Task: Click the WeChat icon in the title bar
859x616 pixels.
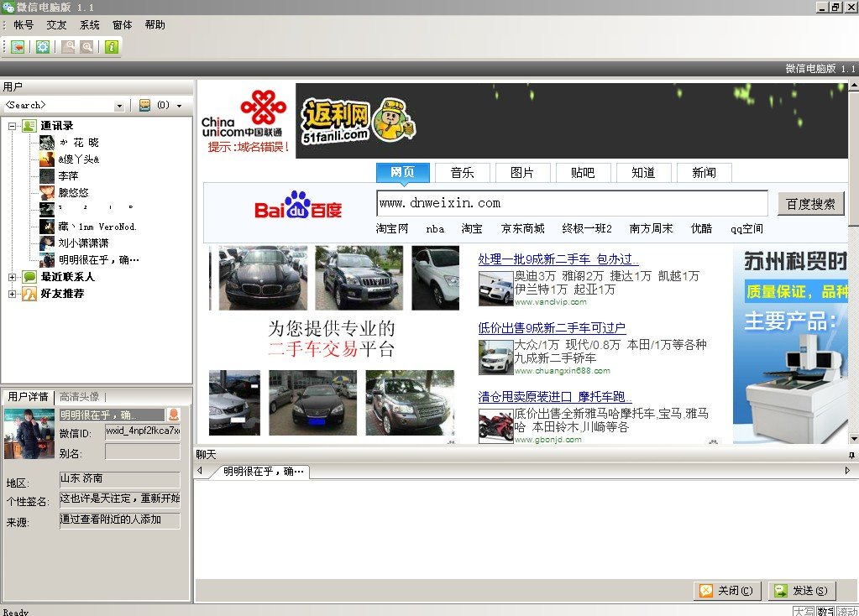Action: [x=7, y=7]
